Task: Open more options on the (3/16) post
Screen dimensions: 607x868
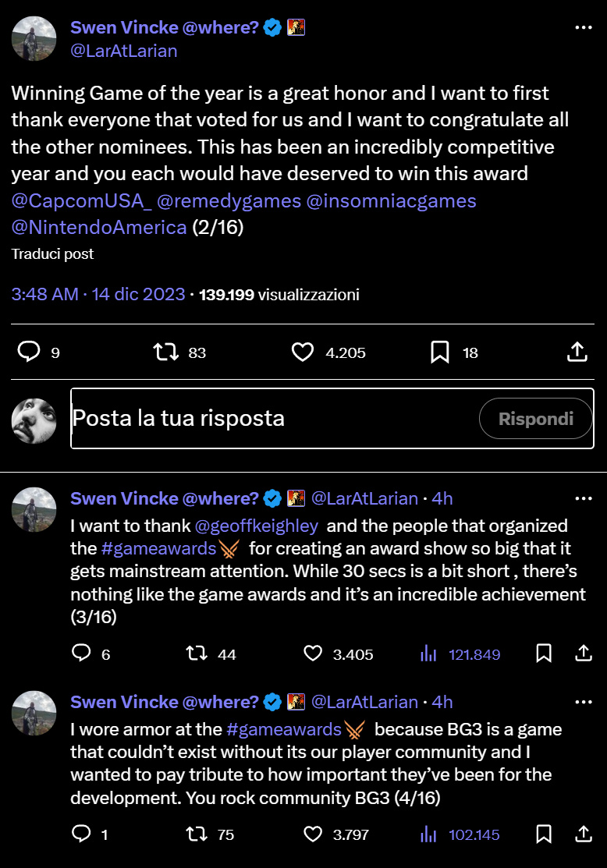Action: click(584, 499)
